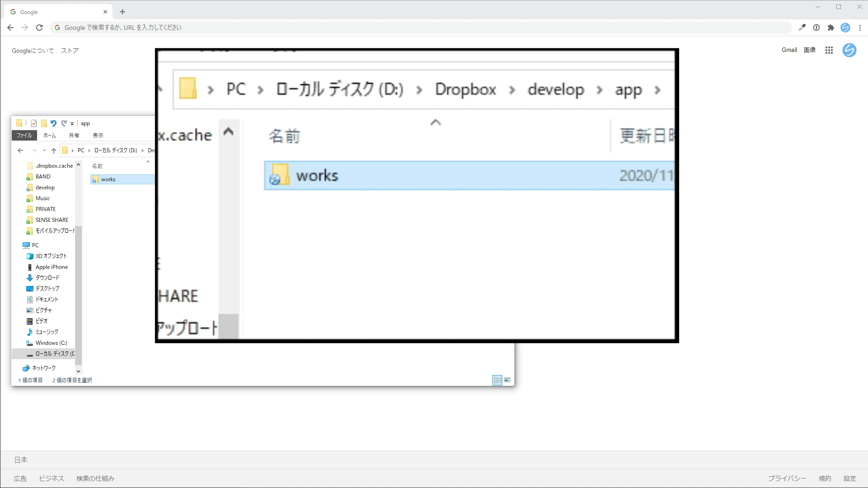
Task: Open the Google account avatar on page
Action: (849, 50)
